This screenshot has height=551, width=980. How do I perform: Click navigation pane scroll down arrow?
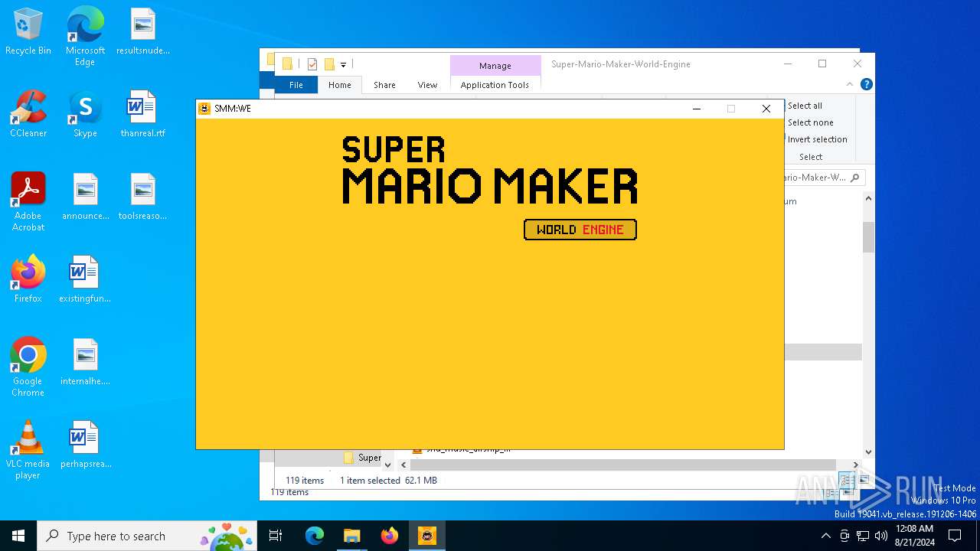[387, 465]
